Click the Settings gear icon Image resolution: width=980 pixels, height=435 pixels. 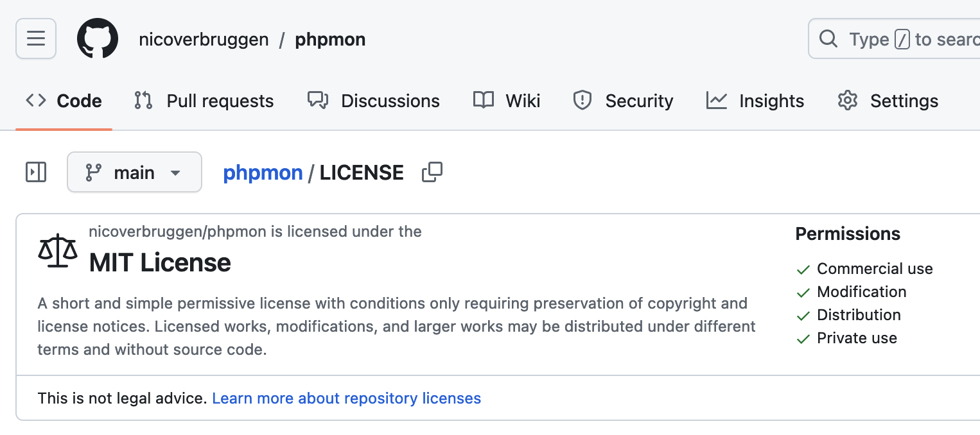(x=848, y=101)
